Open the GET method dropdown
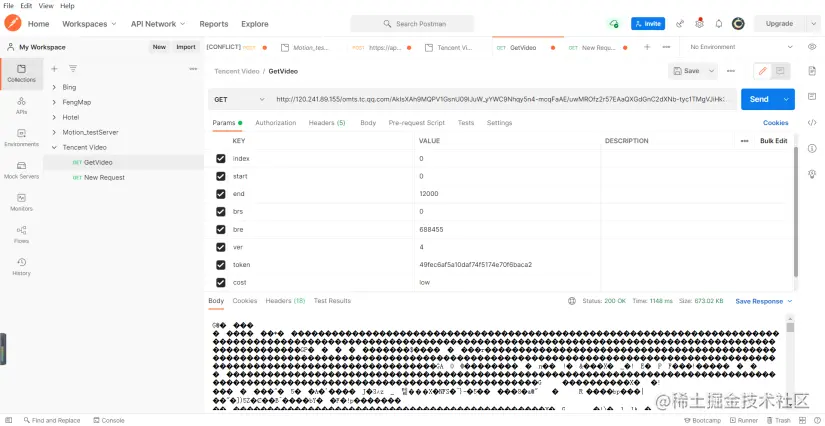This screenshot has width=825, height=426. (239, 99)
